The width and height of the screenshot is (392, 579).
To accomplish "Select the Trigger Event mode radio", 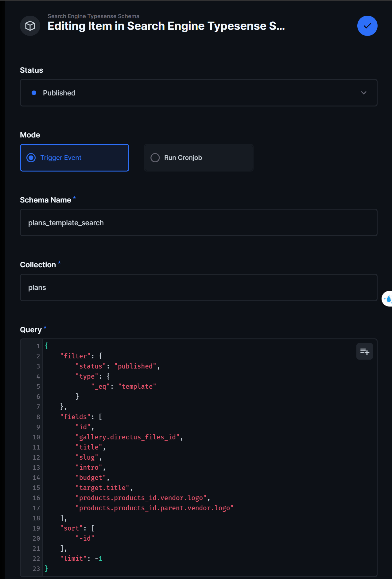I will click(31, 158).
